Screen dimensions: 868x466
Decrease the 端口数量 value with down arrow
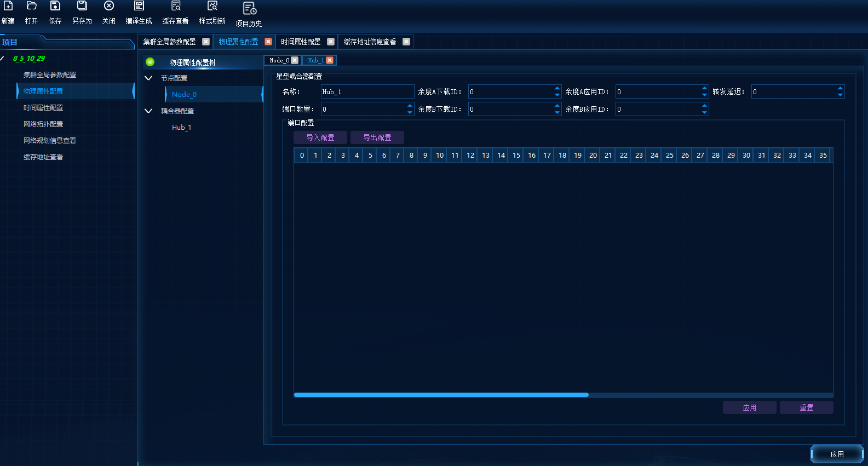pyautogui.click(x=410, y=112)
